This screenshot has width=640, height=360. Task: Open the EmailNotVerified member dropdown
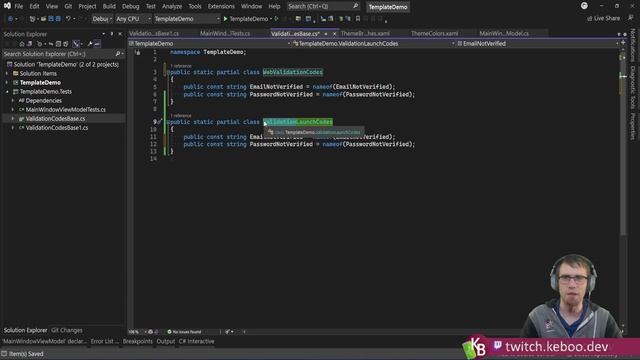coord(538,44)
